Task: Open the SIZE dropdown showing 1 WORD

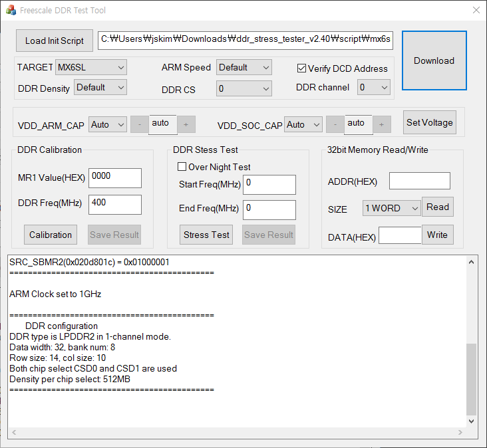Action: [392, 208]
